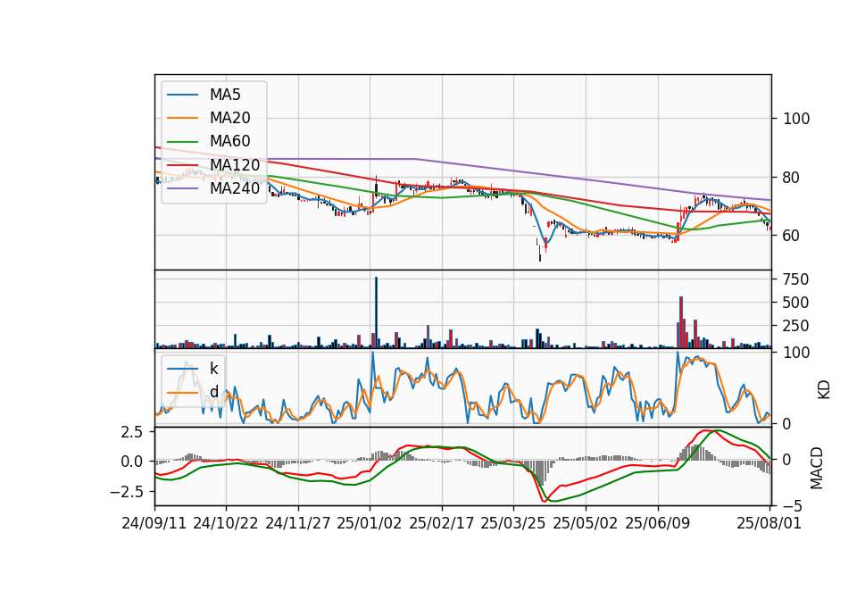Click the green MA60 legend line sample
Image resolution: width=857 pixels, height=616 pixels.
coord(182,142)
